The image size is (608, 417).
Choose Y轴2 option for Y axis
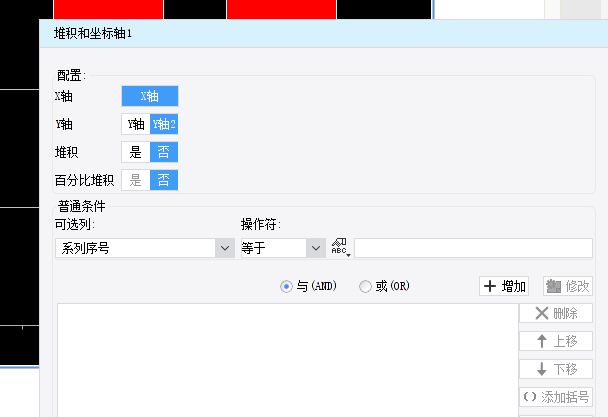[x=164, y=124]
